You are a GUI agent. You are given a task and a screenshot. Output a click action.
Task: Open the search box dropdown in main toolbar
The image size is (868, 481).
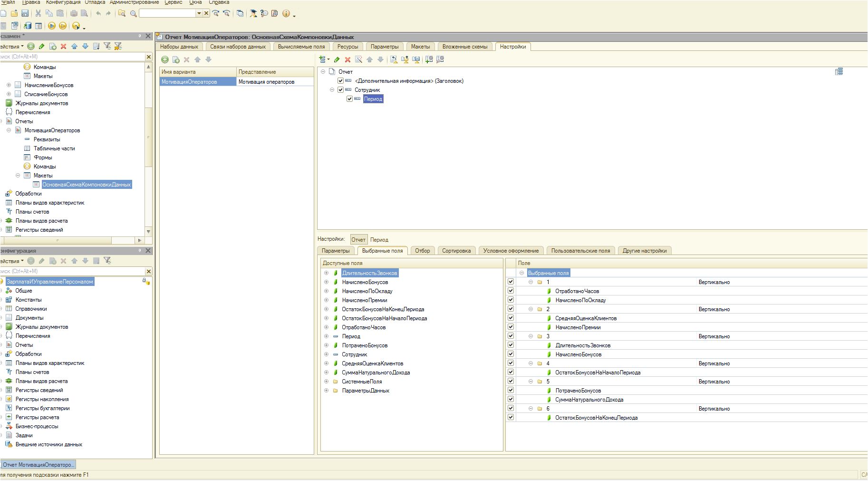tap(199, 13)
